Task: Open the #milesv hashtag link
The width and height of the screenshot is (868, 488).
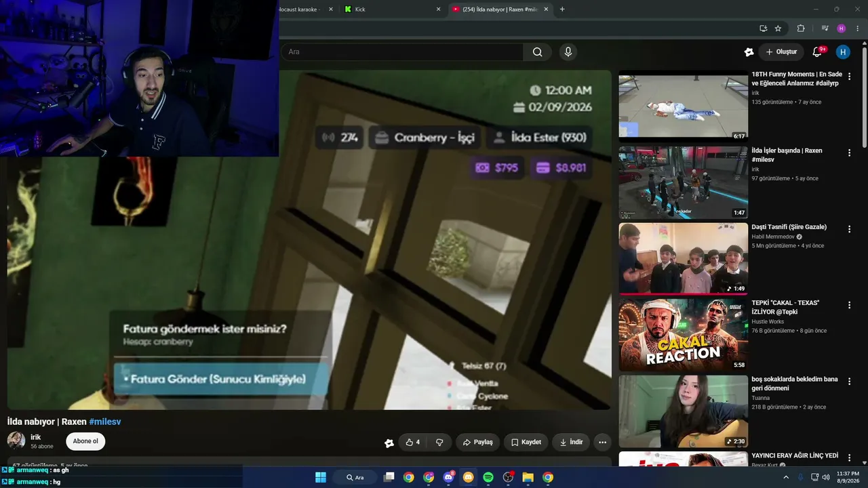Action: pyautogui.click(x=105, y=422)
